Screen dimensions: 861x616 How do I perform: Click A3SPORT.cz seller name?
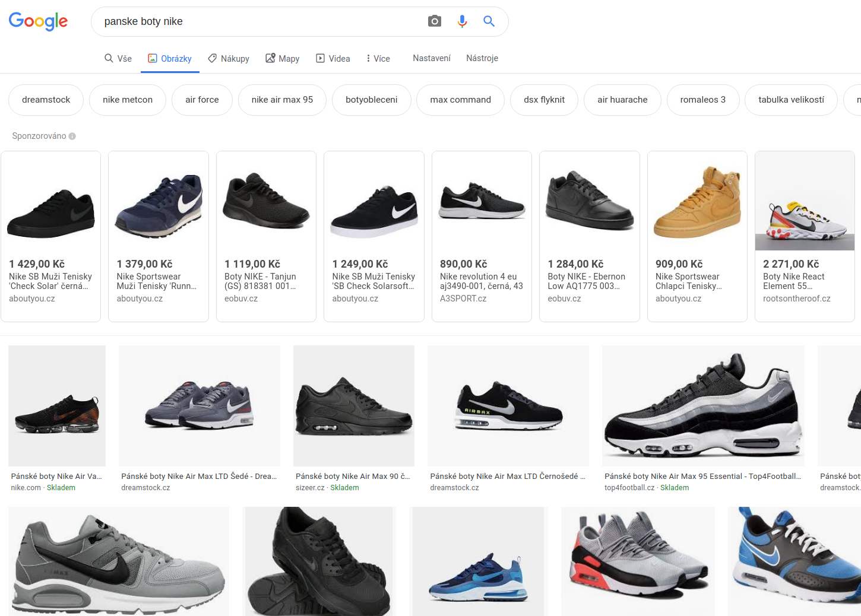point(463,299)
